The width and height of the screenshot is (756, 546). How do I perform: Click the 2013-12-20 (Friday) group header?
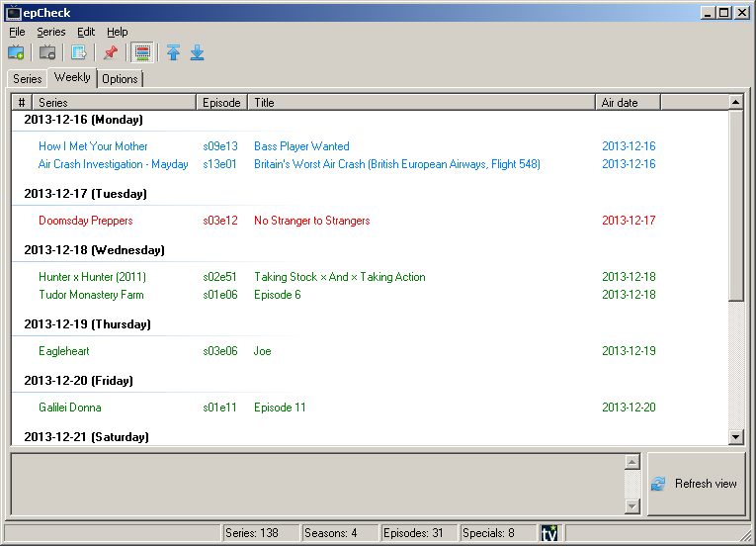click(79, 381)
